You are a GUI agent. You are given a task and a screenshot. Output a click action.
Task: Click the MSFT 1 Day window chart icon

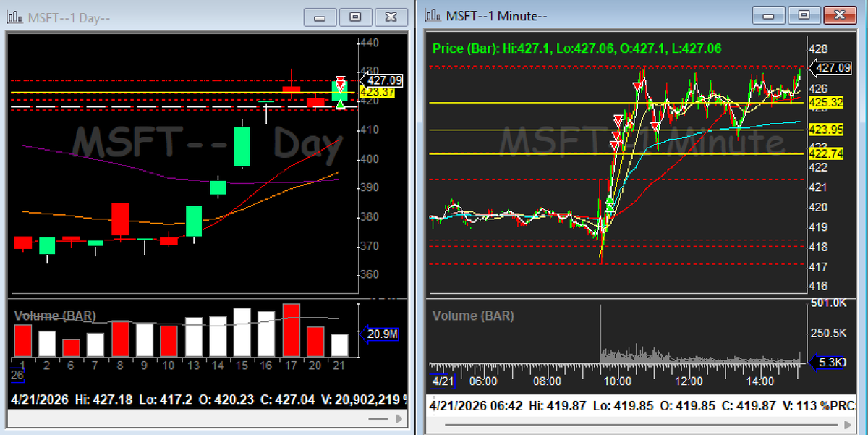[14, 16]
